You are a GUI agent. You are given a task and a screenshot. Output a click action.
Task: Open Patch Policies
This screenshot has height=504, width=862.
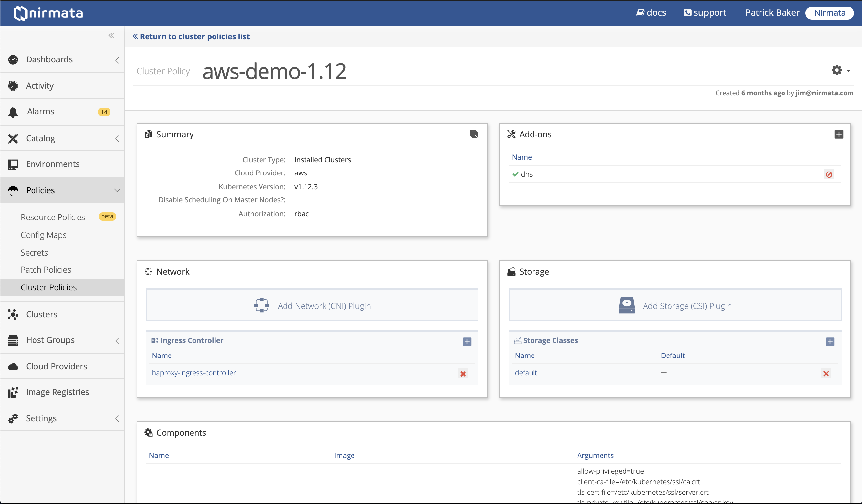tap(46, 270)
